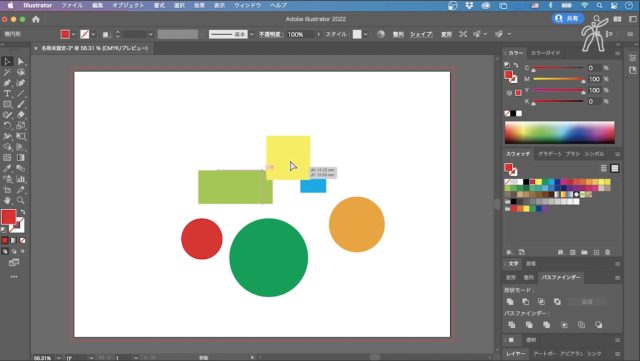Click 不透明度 label in control bar

tap(271, 34)
